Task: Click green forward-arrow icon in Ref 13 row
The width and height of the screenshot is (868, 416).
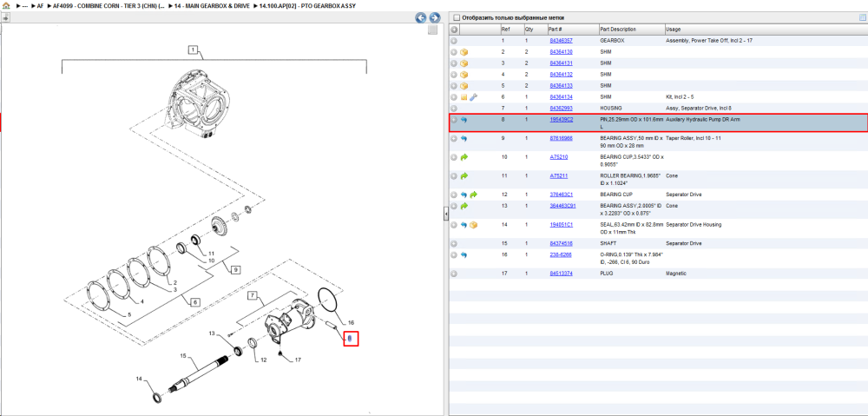Action: click(464, 206)
